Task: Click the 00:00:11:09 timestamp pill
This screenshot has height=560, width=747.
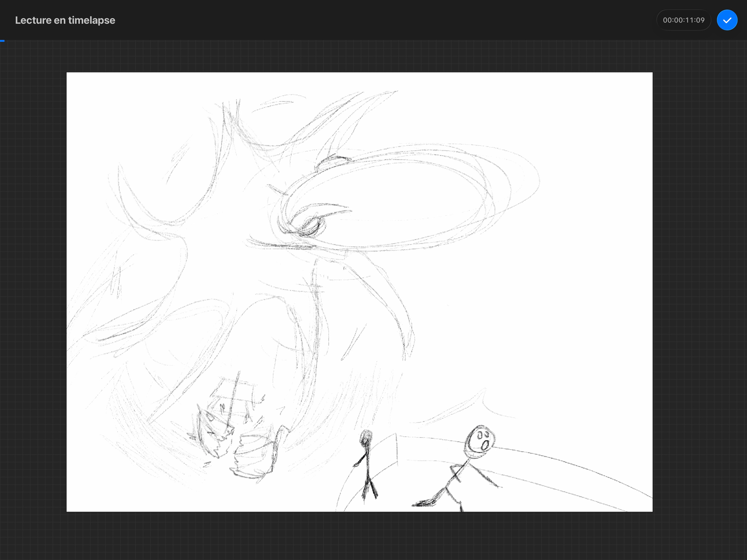Action: [x=684, y=20]
